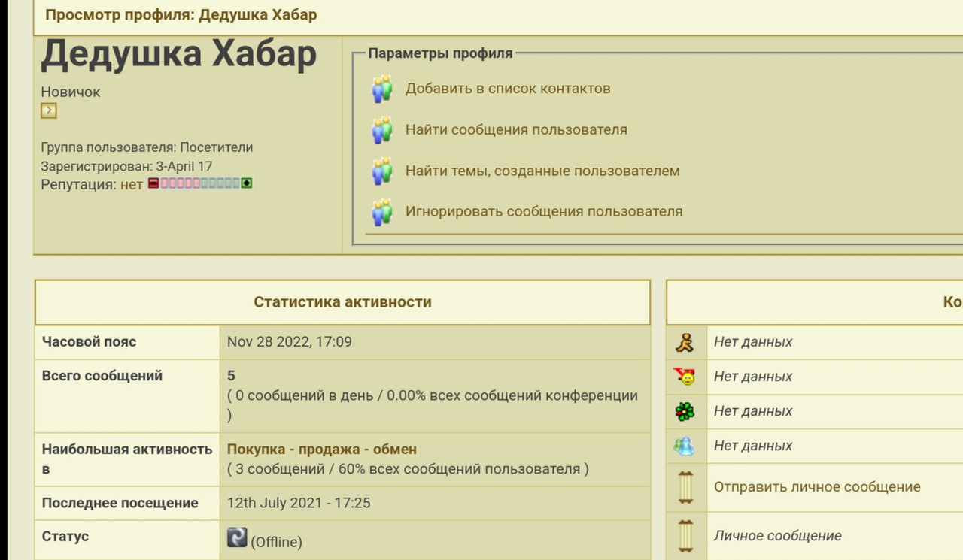Click the AIM messenger running-man icon

pyautogui.click(x=685, y=341)
